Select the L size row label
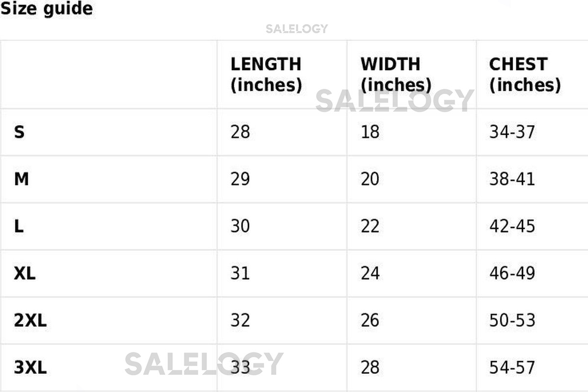The width and height of the screenshot is (588, 392). click(19, 226)
